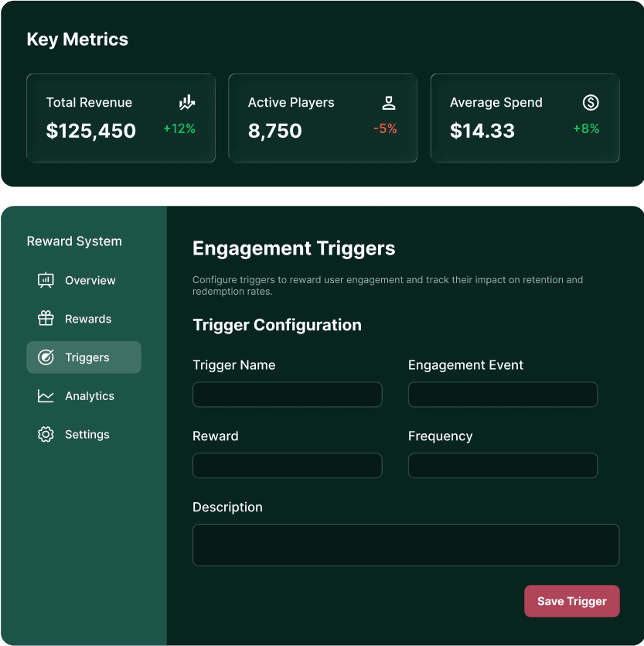Viewport: 644px width, 646px height.
Task: Focus the Trigger Name input field
Action: point(287,395)
